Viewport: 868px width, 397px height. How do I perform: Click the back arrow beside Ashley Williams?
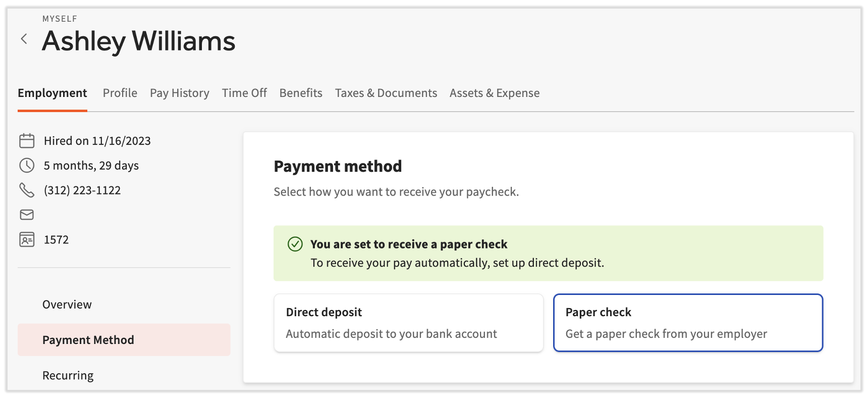(x=24, y=39)
